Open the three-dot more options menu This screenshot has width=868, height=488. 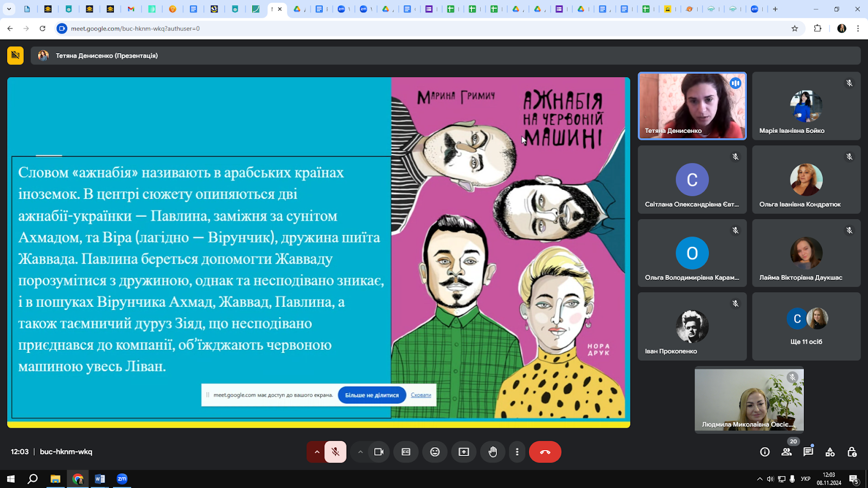pyautogui.click(x=517, y=452)
